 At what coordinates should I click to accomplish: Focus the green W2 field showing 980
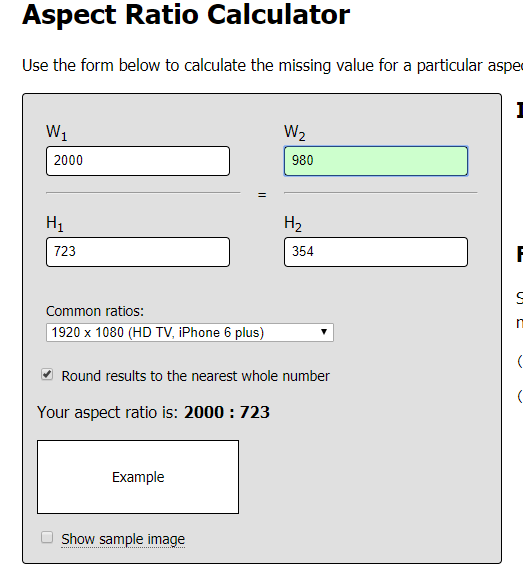[376, 161]
